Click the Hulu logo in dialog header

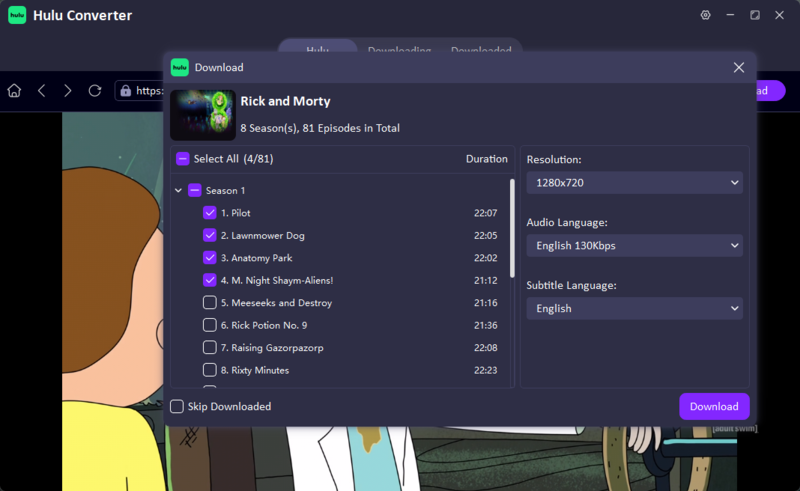tap(180, 67)
